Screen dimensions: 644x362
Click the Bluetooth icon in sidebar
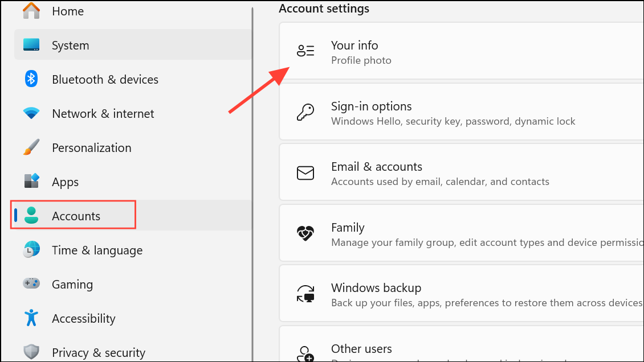pos(31,79)
